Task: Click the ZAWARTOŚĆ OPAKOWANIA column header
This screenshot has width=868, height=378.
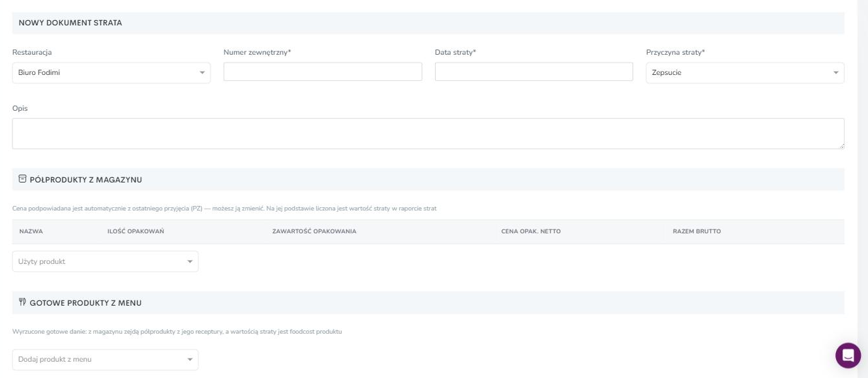Action: pos(314,231)
